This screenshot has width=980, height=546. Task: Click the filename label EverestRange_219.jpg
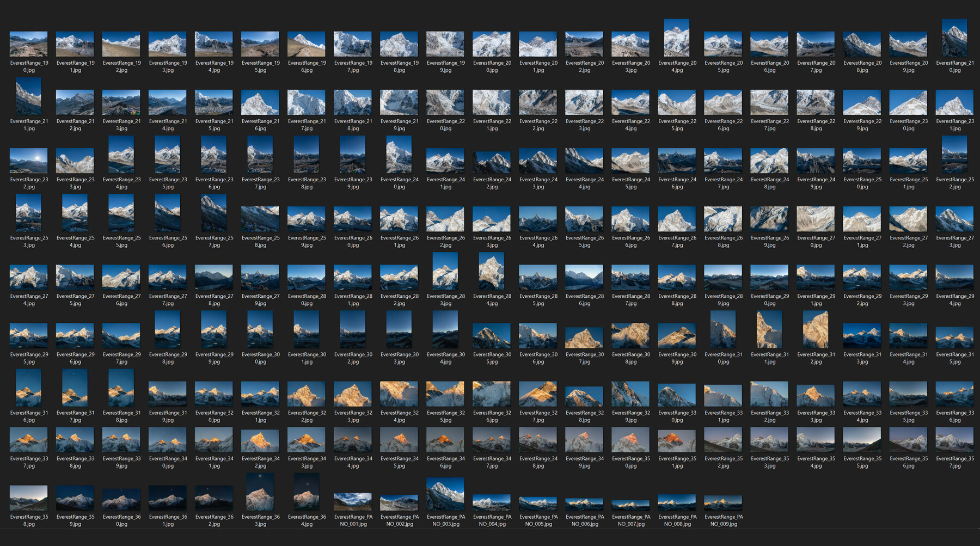click(x=399, y=125)
